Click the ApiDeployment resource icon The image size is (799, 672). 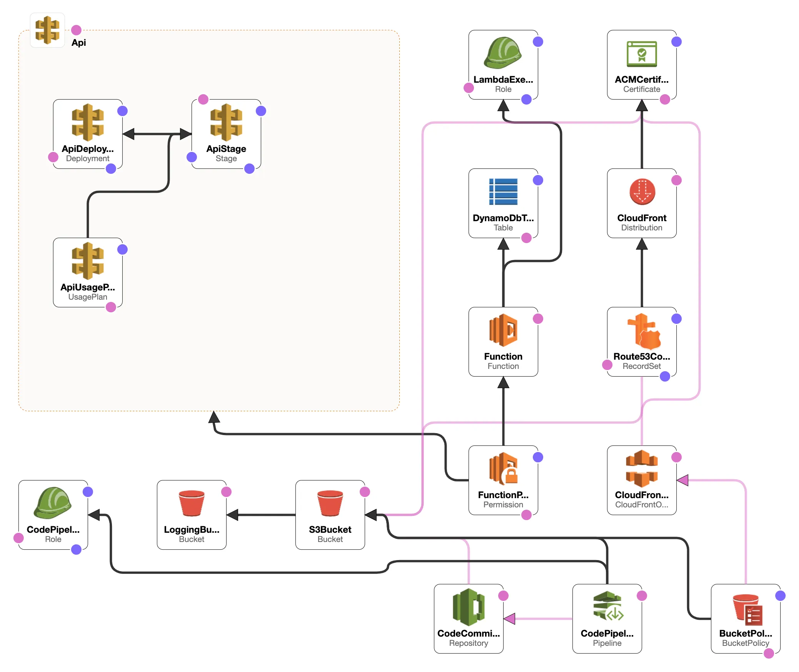click(x=88, y=122)
